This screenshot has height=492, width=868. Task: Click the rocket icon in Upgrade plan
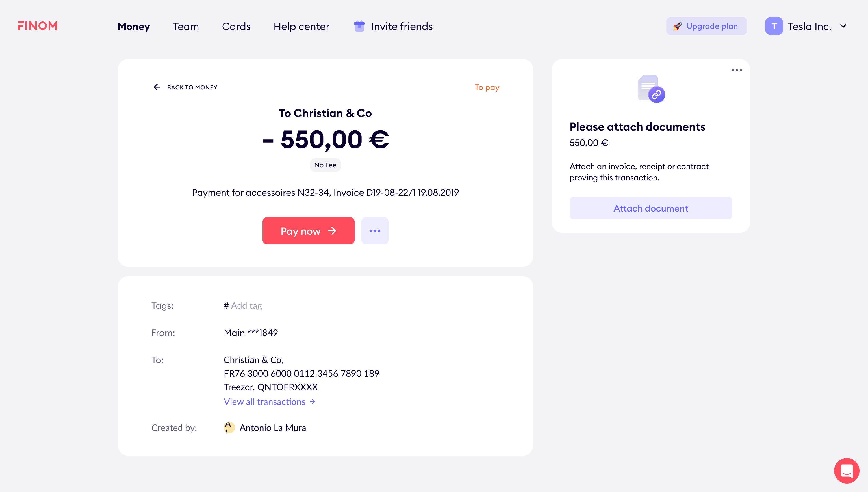click(x=677, y=26)
